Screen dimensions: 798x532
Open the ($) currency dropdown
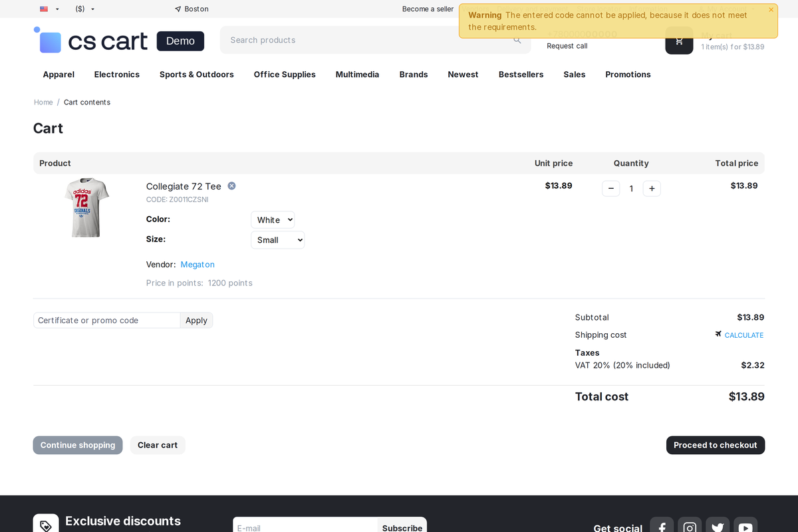coord(85,9)
